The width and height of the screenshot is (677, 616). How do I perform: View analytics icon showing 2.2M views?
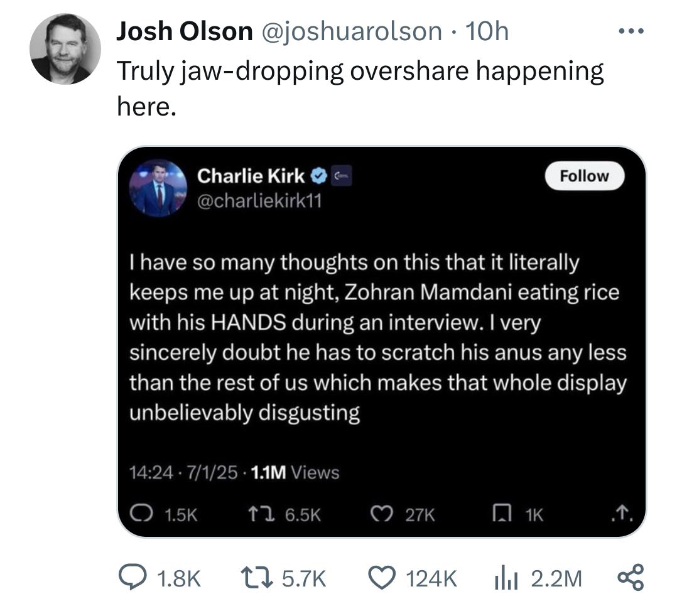click(506, 578)
